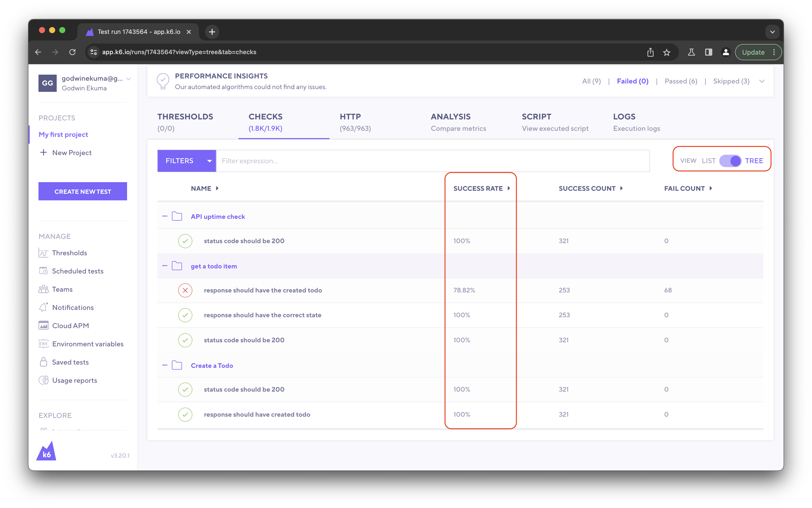
Task: Click the k6 logo at the bottom
Action: pos(46,451)
